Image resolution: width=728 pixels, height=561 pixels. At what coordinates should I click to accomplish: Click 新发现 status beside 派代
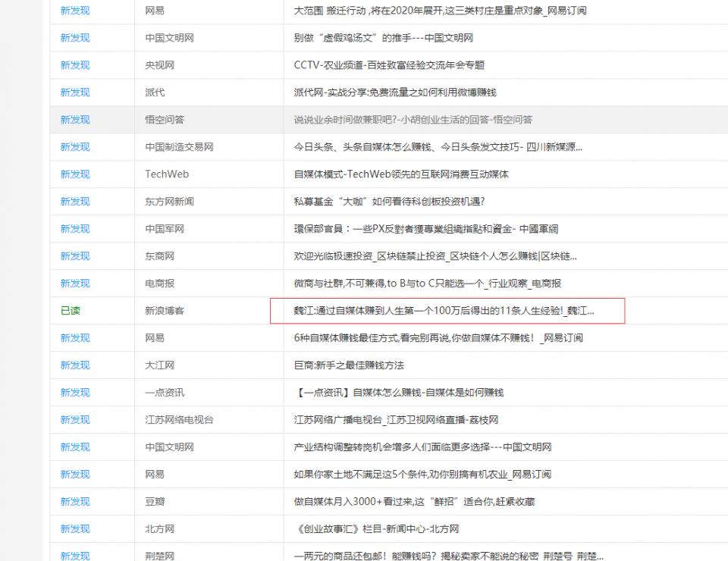tap(75, 92)
